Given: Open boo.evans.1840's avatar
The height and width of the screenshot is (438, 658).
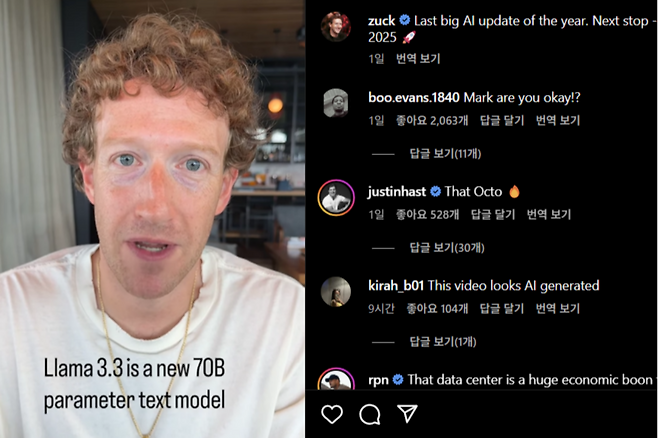Looking at the screenshot, I should click(x=336, y=103).
